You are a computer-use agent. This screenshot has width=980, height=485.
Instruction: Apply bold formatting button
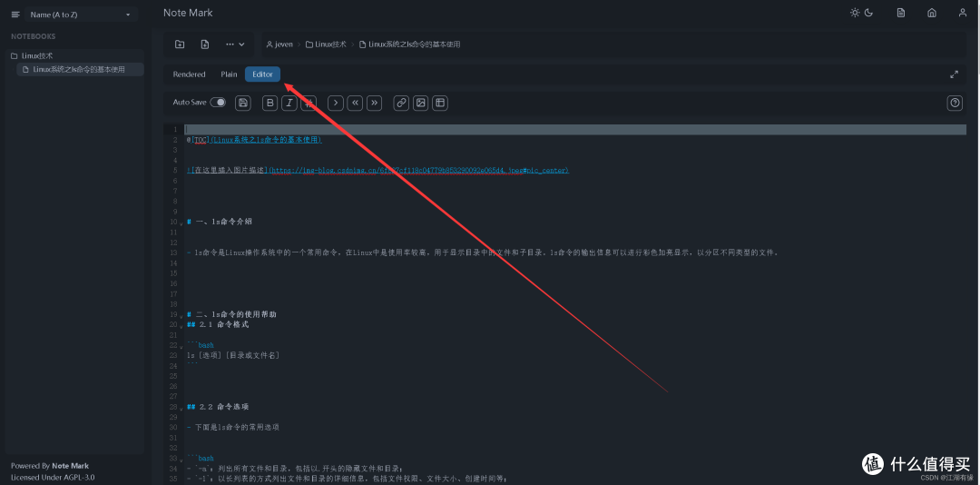coord(270,103)
